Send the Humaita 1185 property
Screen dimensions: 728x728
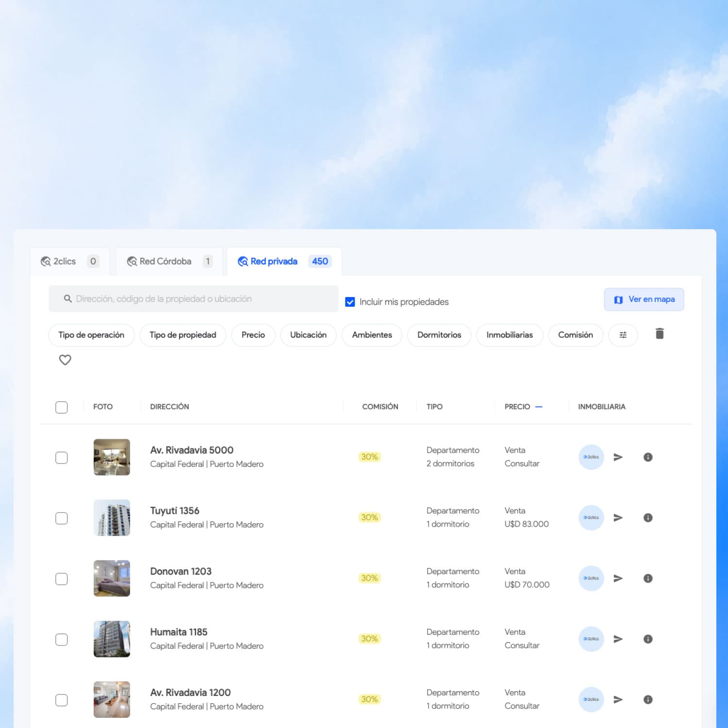(618, 639)
